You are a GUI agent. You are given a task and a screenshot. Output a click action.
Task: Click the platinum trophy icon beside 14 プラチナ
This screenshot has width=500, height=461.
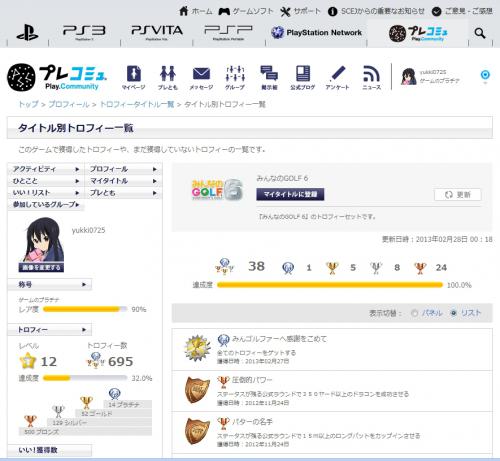(x=114, y=394)
